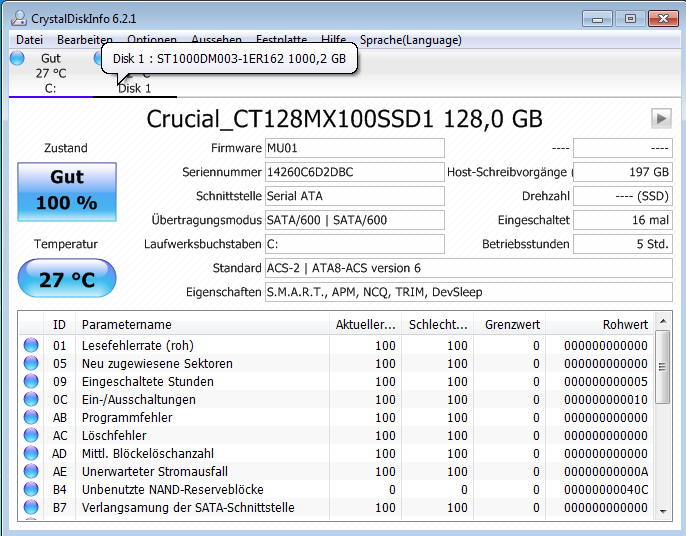Select the Mittl. Blöckelöschanzahl row text
This screenshot has height=536, width=686.
pos(147,453)
